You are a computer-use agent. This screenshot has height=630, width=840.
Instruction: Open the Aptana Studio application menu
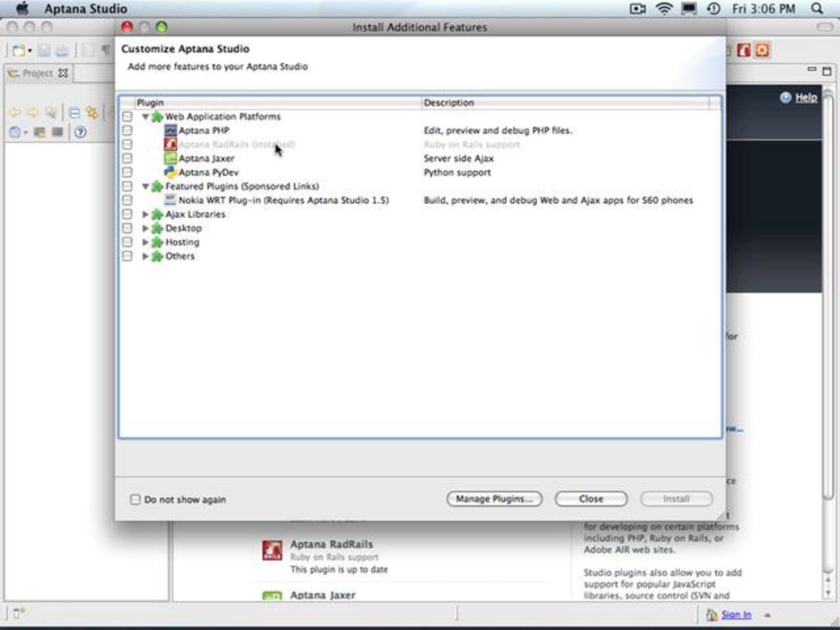pos(86,8)
